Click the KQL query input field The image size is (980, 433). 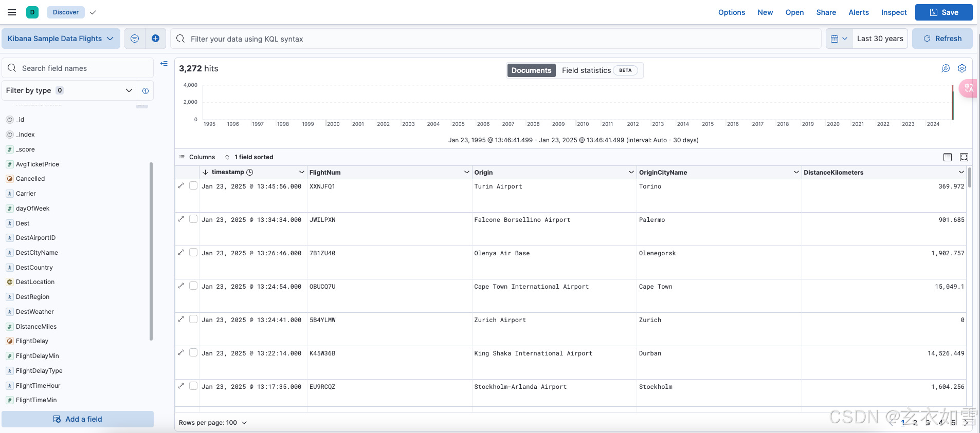coord(496,39)
